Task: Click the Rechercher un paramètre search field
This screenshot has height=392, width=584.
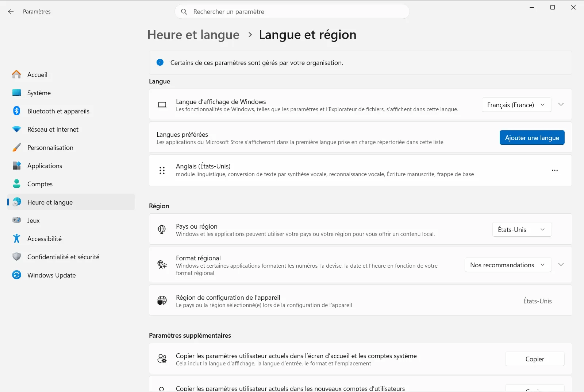Action: tap(292, 12)
